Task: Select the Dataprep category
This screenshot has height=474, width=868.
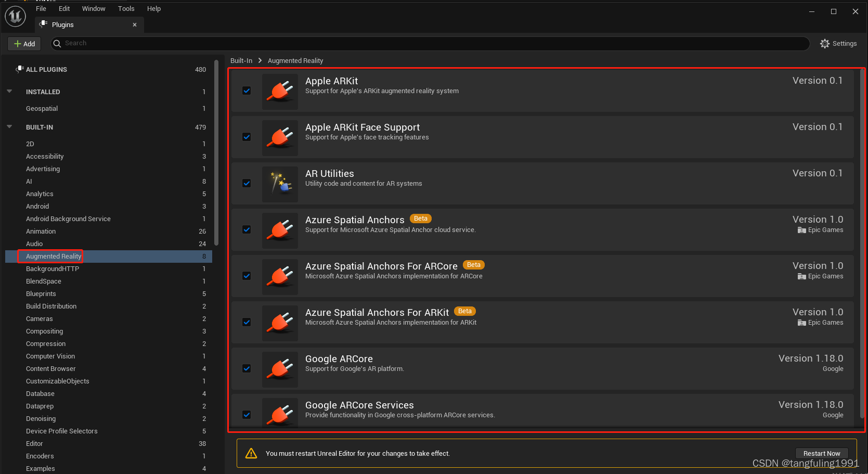Action: tap(109, 406)
